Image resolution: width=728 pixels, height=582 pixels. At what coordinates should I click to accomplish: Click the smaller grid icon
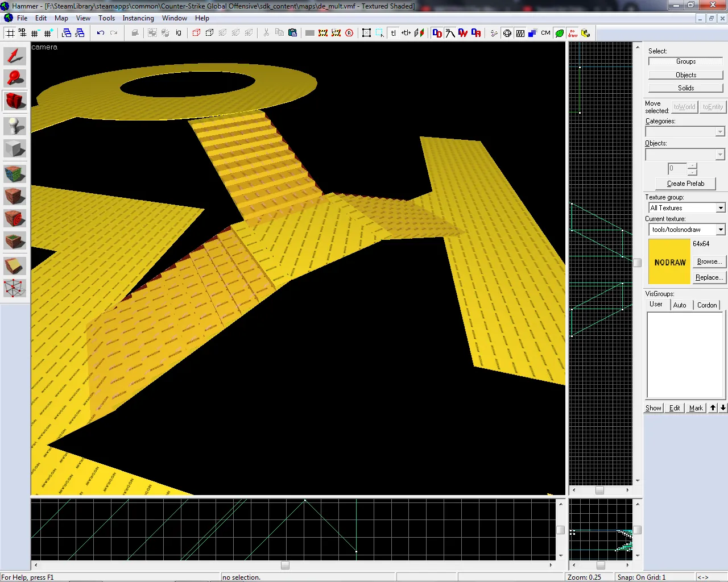click(35, 33)
